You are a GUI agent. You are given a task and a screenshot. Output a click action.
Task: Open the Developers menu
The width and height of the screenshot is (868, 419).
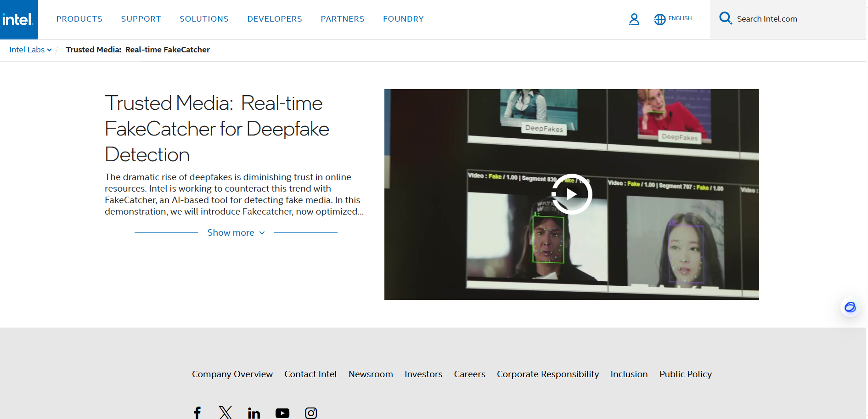(275, 19)
